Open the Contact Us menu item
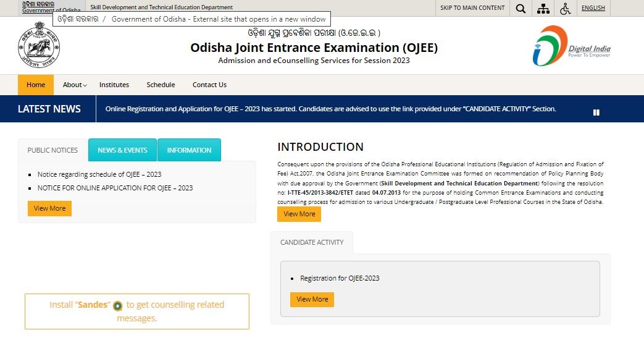This screenshot has width=644, height=343. (x=209, y=85)
